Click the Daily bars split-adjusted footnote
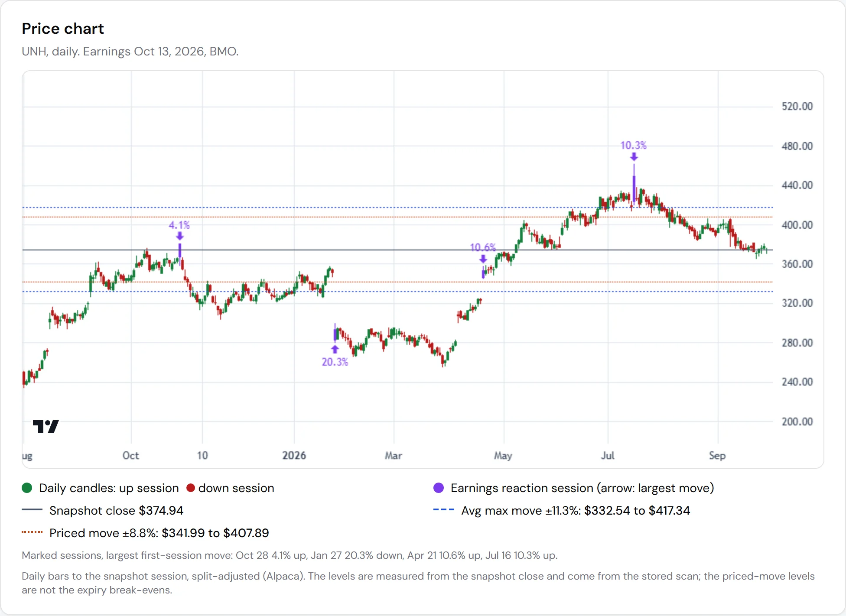This screenshot has height=616, width=846. point(418,583)
